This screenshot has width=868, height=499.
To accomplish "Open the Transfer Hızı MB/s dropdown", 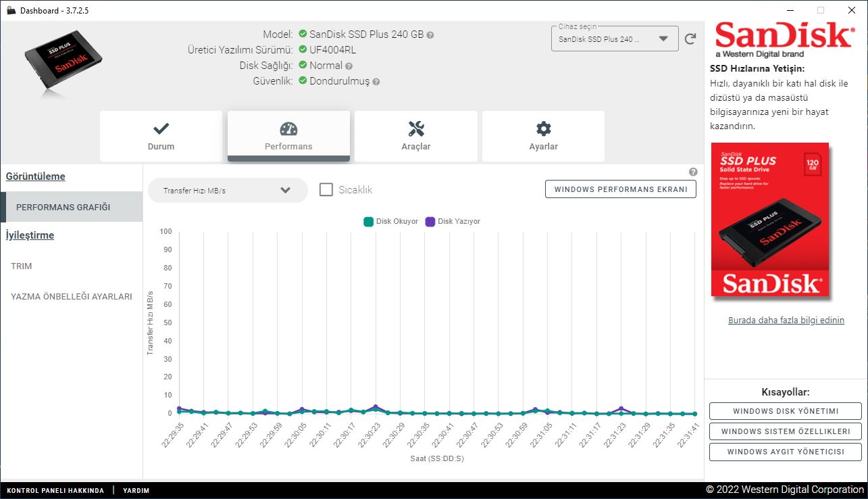I will [228, 190].
